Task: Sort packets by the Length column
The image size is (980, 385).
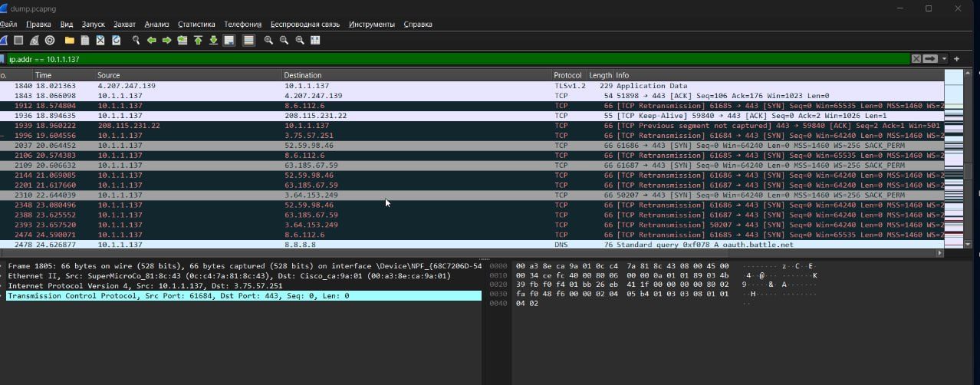Action: (x=600, y=75)
